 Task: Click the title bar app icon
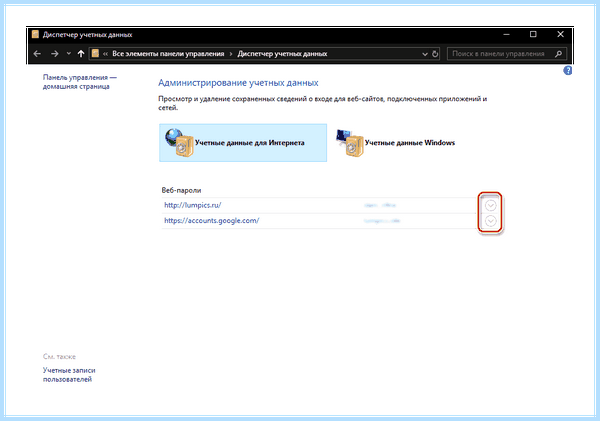pos(35,34)
